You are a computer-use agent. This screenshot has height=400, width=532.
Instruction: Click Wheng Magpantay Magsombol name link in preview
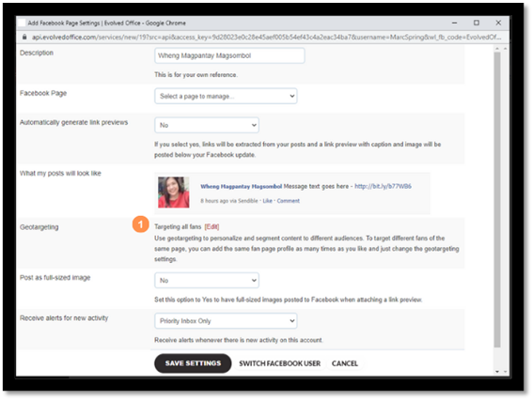point(241,187)
